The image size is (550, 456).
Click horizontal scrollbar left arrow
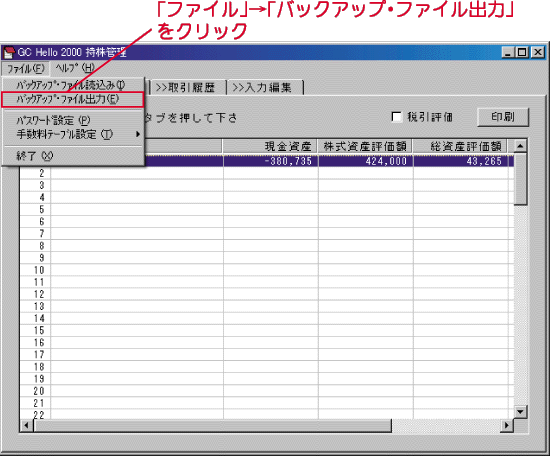point(26,425)
